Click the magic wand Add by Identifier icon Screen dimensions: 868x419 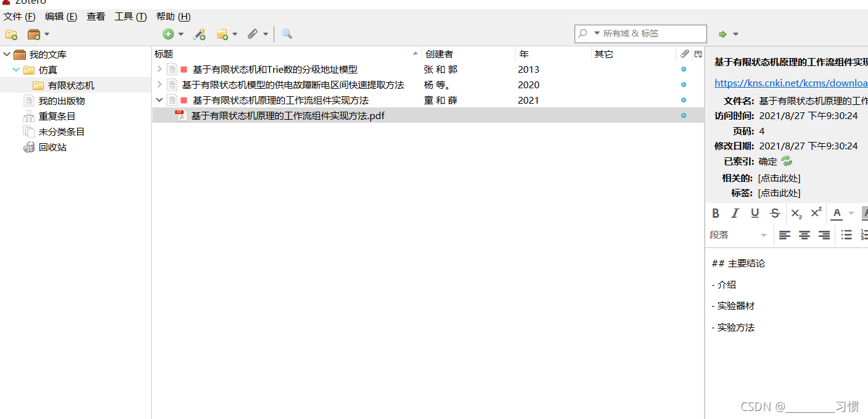199,35
